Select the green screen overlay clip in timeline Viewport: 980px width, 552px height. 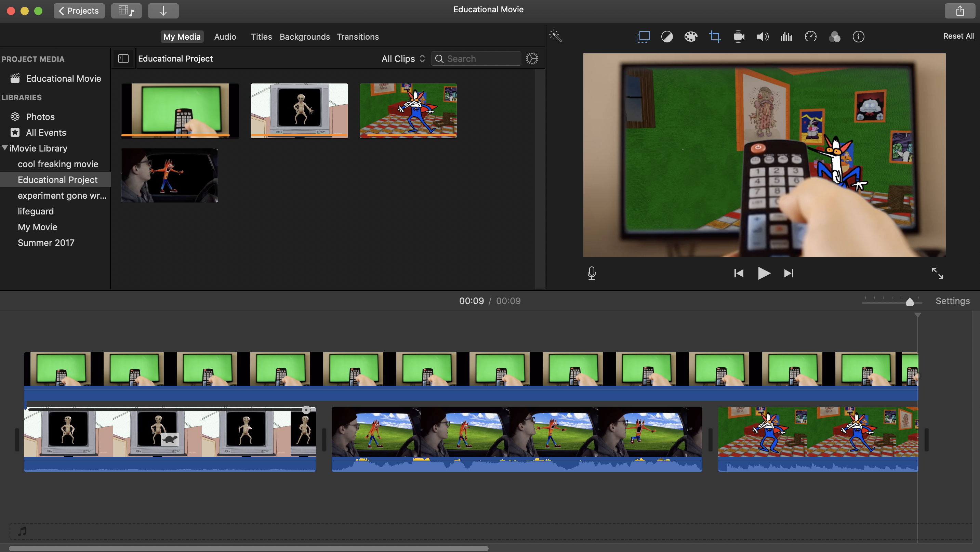pyautogui.click(x=471, y=376)
